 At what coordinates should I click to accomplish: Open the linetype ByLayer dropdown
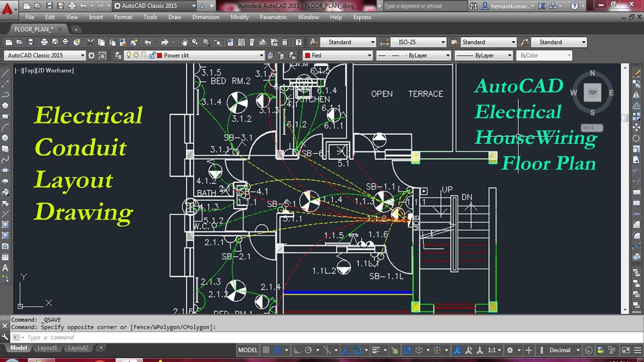click(413, 55)
